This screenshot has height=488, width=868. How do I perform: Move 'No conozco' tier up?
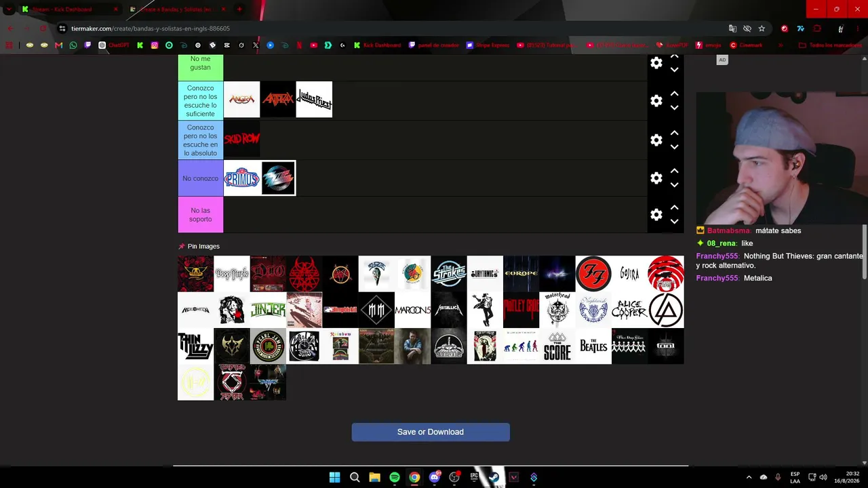coord(675,171)
